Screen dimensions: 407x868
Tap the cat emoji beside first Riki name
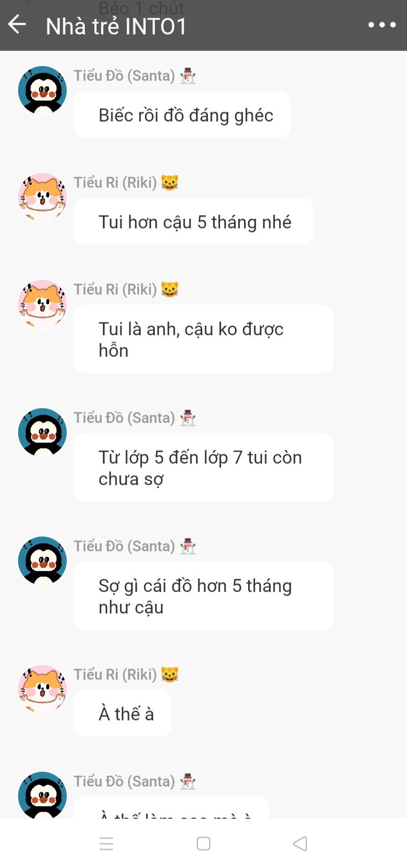(170, 183)
